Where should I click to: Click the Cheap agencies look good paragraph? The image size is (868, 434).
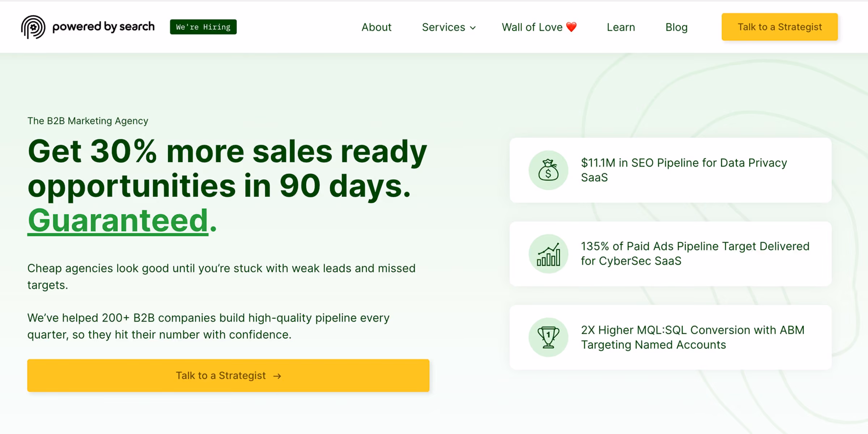point(221,277)
